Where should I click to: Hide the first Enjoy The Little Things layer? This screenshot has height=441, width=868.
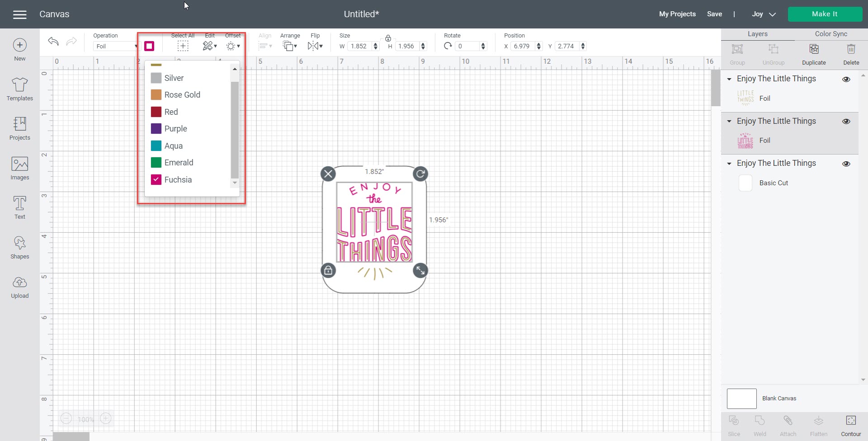846,79
